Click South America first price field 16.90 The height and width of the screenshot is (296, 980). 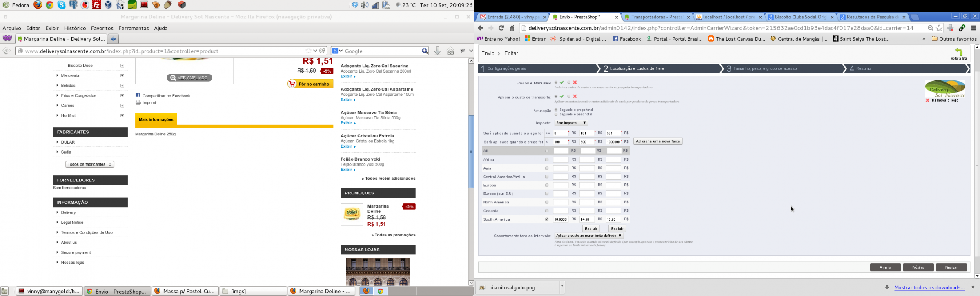coord(561,219)
